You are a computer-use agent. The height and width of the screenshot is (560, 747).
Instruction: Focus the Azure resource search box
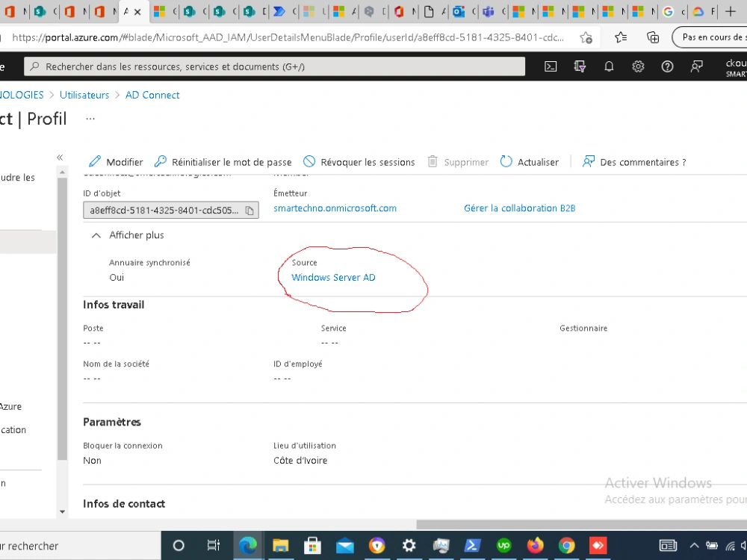pyautogui.click(x=274, y=66)
